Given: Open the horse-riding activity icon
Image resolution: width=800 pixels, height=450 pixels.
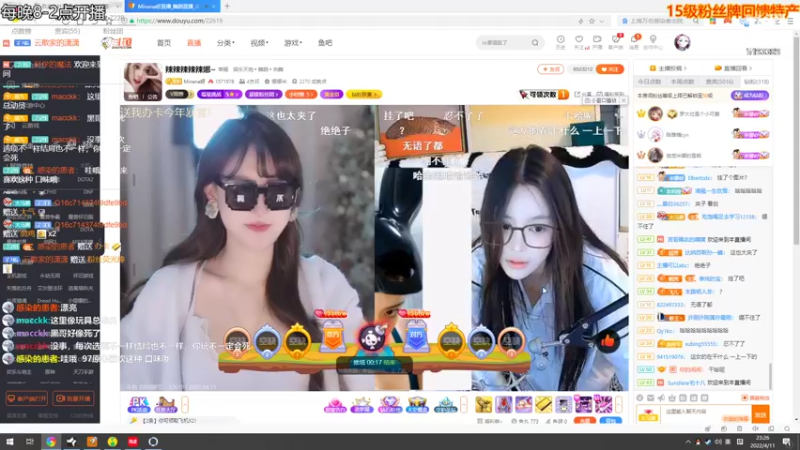Looking at the screenshot, I should (x=166, y=405).
